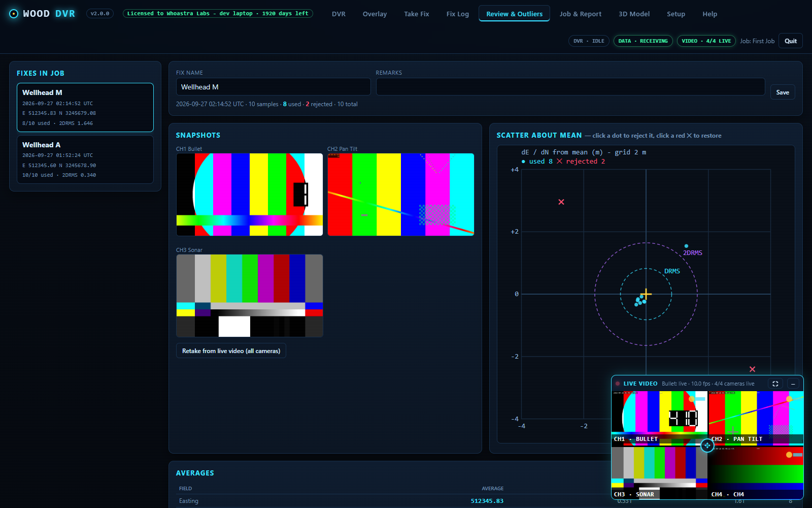
Task: Click the Wood DVR logo icon
Action: (x=14, y=14)
